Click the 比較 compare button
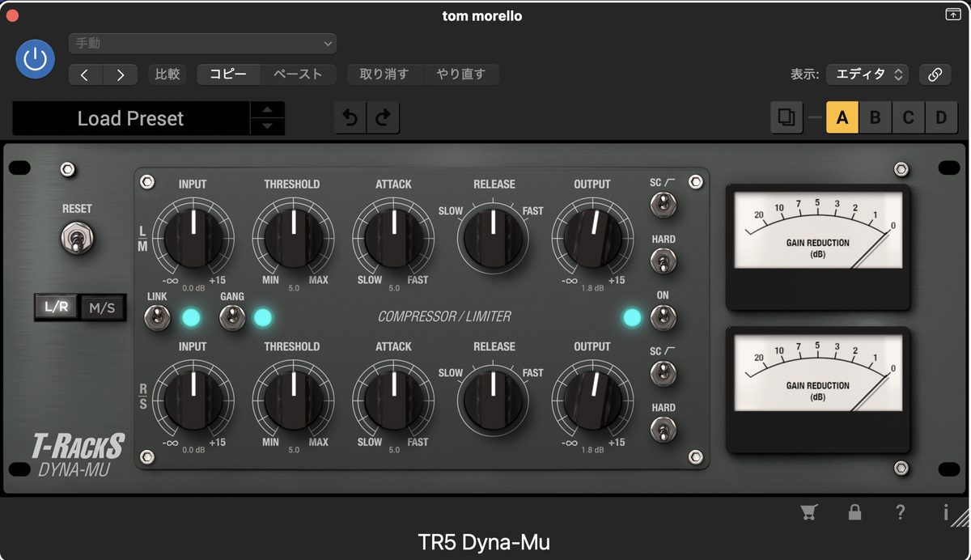The height and width of the screenshot is (560, 971). [x=167, y=74]
